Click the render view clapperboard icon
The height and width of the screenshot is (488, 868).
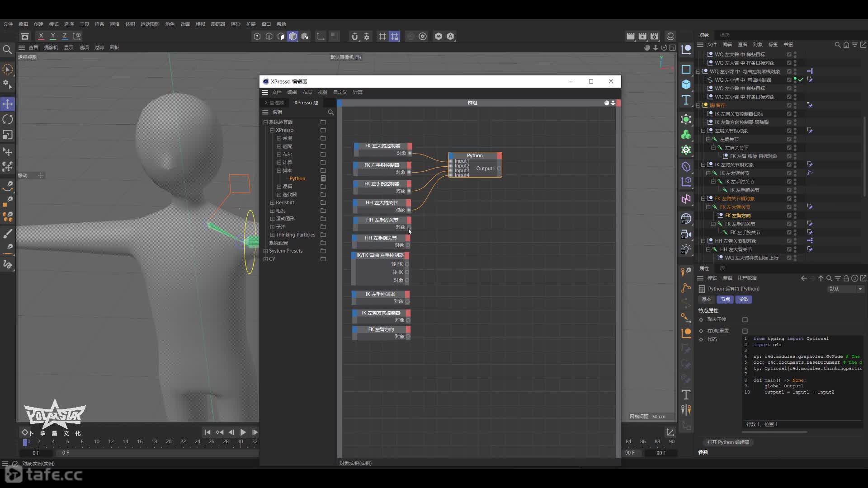[630, 36]
